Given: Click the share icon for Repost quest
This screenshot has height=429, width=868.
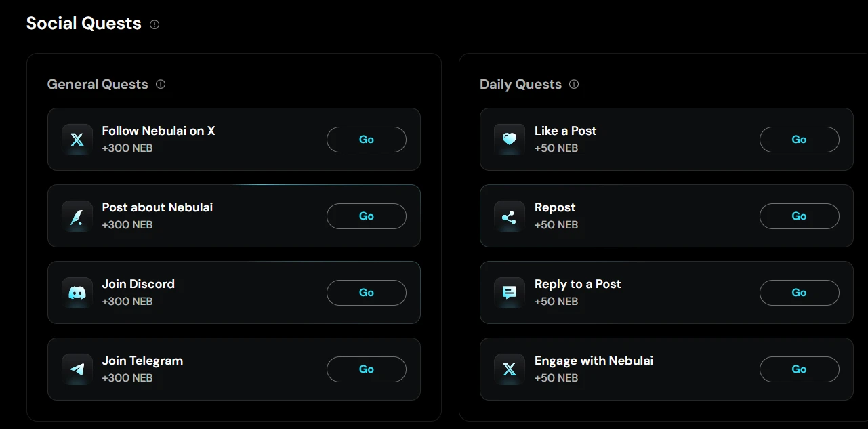Looking at the screenshot, I should (510, 217).
